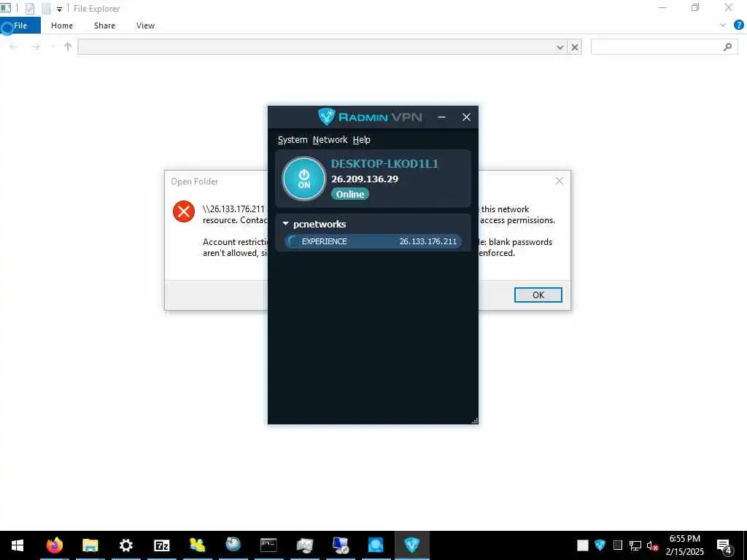
Task: Launch Firefox from the taskbar
Action: tap(54, 545)
